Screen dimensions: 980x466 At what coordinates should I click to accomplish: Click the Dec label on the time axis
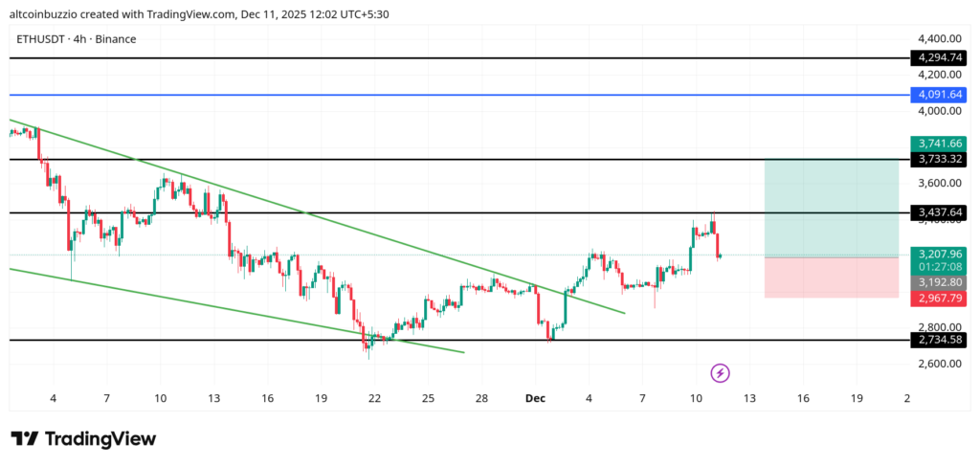536,398
